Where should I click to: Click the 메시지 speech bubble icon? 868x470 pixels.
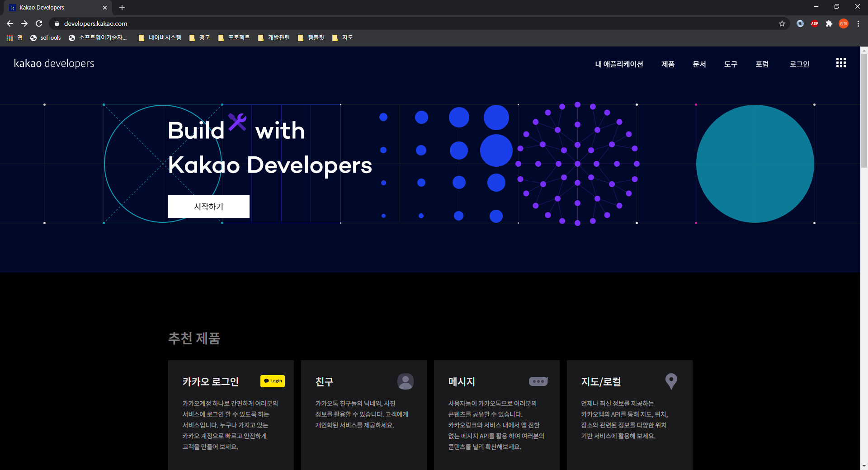coord(538,381)
